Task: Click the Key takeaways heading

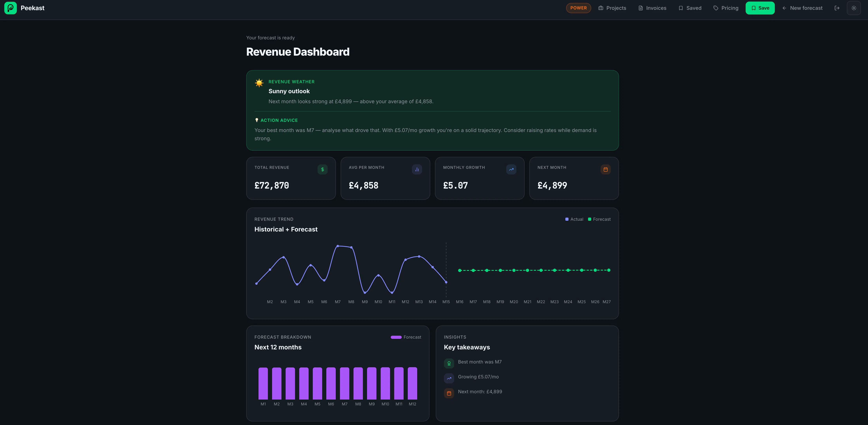Action: point(467,347)
